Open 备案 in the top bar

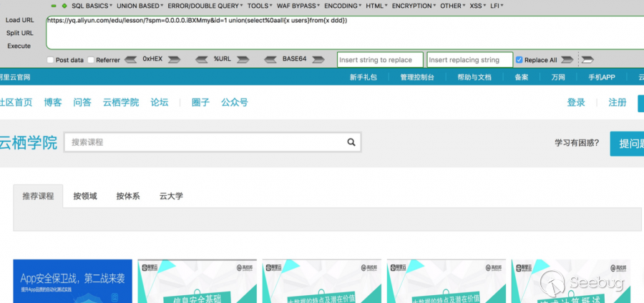tap(522, 77)
